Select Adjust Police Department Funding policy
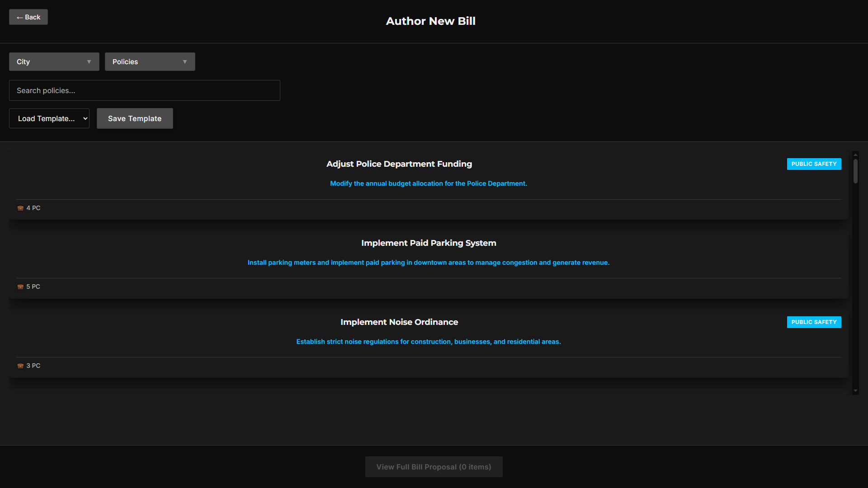This screenshot has height=488, width=868. 399,164
